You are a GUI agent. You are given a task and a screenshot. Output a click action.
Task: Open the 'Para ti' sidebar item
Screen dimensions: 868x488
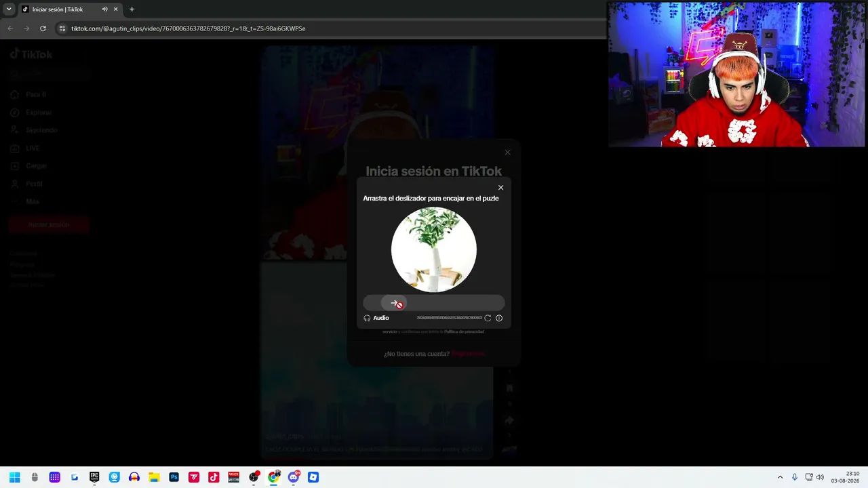tap(28, 94)
